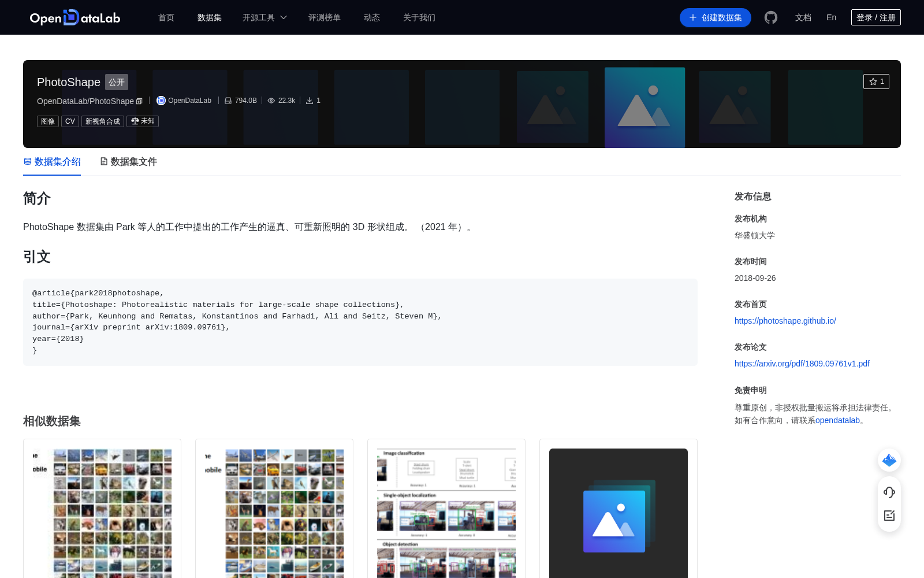Go to 首页 in navigation
Image resolution: width=924 pixels, height=578 pixels.
tap(166, 17)
